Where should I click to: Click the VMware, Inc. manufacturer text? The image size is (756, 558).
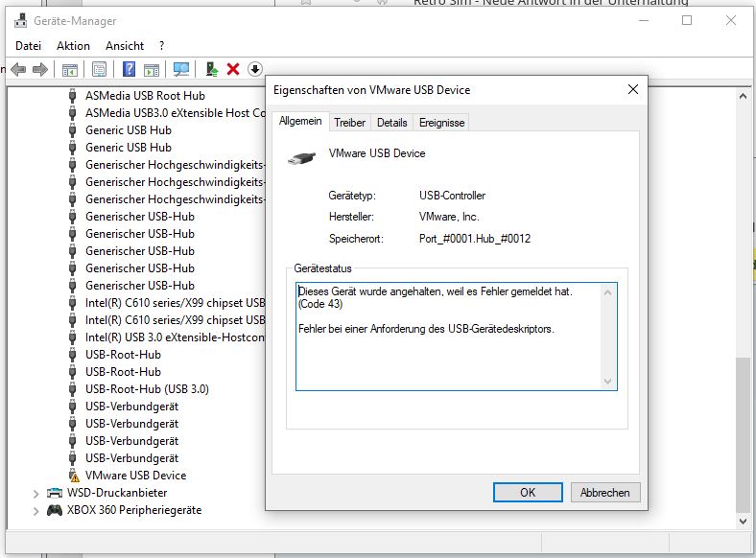(449, 217)
